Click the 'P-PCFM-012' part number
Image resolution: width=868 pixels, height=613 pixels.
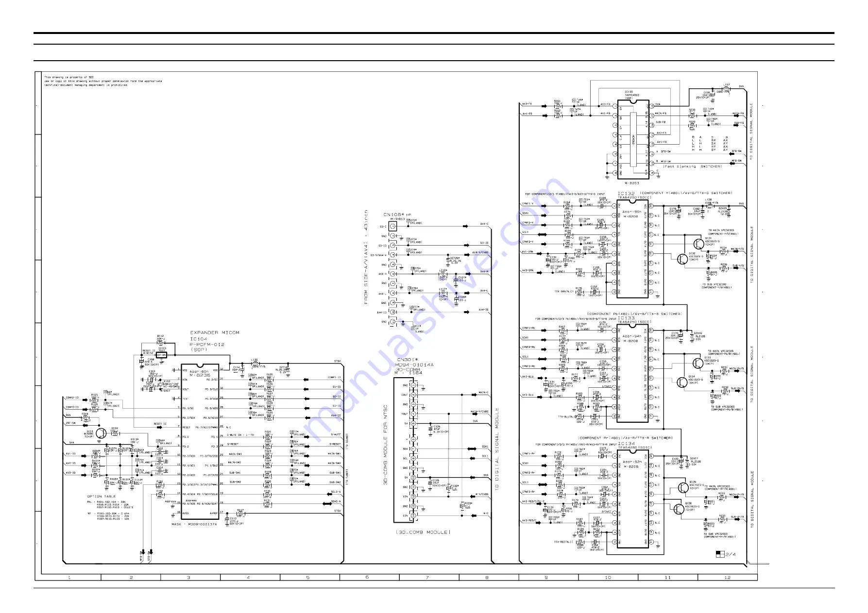(x=208, y=344)
